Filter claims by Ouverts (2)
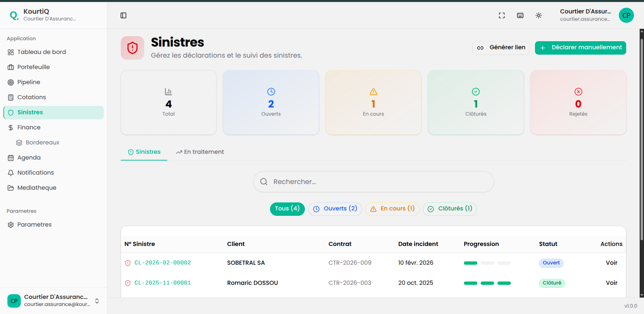This screenshot has height=314, width=644. [335, 209]
